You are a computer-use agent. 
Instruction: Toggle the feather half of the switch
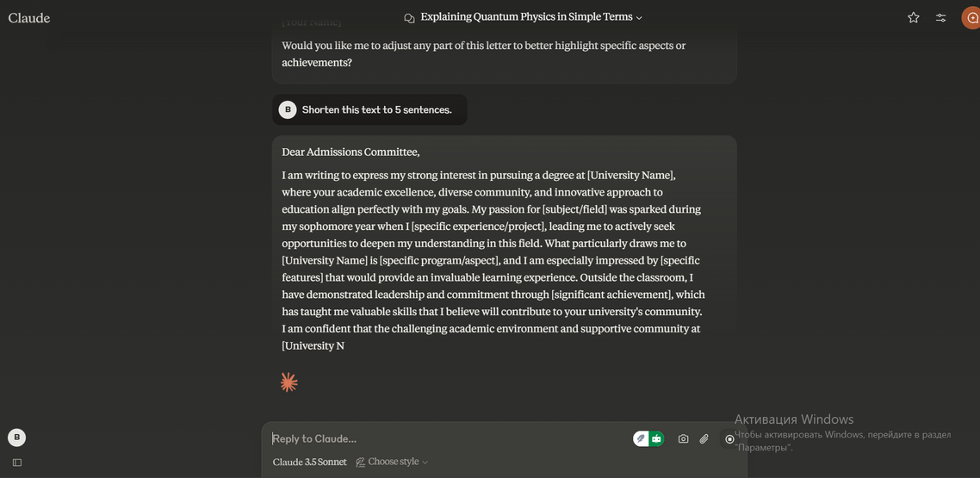(641, 438)
